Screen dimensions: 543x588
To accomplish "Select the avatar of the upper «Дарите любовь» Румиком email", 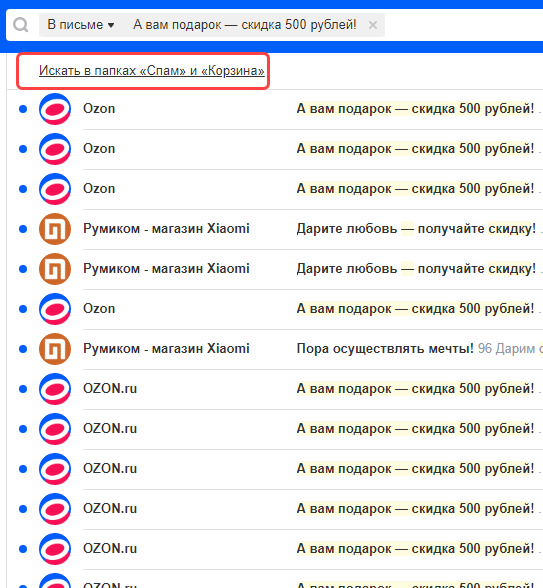I will [x=55, y=229].
